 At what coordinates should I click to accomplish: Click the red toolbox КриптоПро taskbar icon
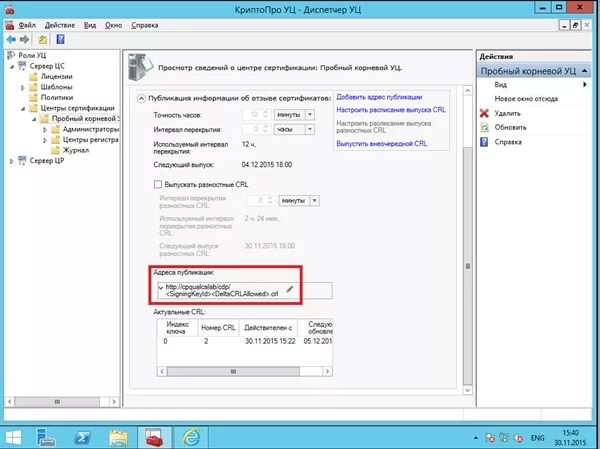(x=155, y=438)
